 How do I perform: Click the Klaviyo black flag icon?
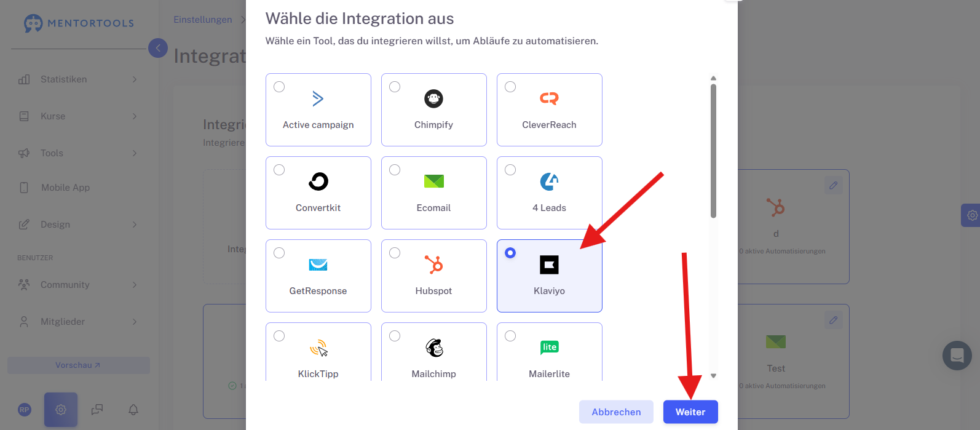click(549, 265)
